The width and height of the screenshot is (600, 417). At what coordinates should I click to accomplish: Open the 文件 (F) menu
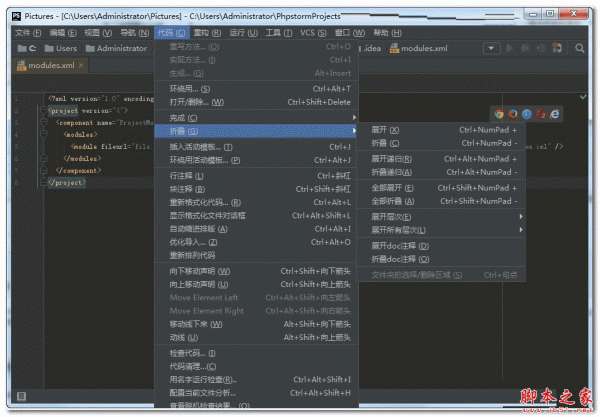28,33
